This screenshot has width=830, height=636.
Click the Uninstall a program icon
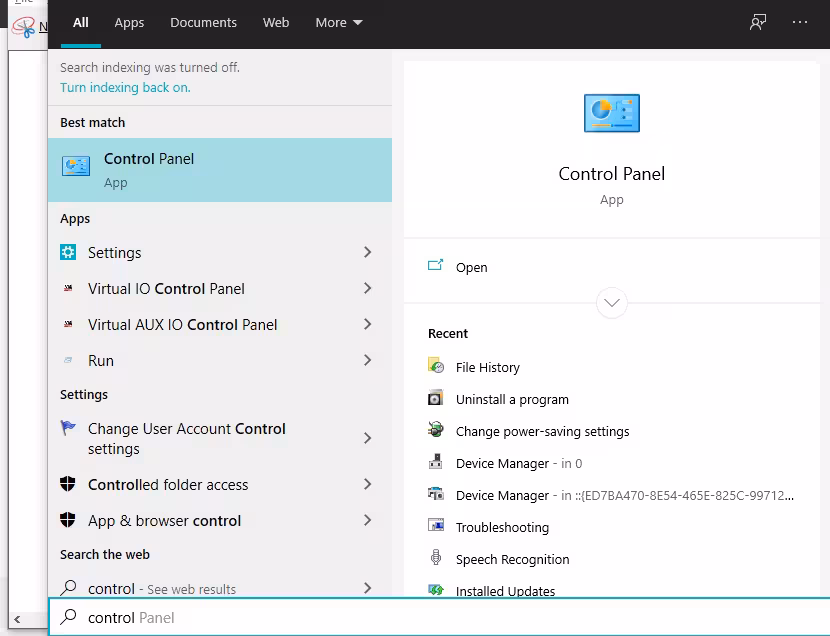[x=436, y=399]
